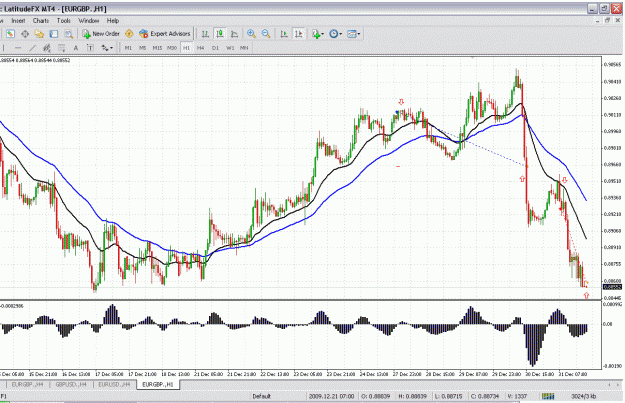Open the Help menu

click(x=113, y=21)
